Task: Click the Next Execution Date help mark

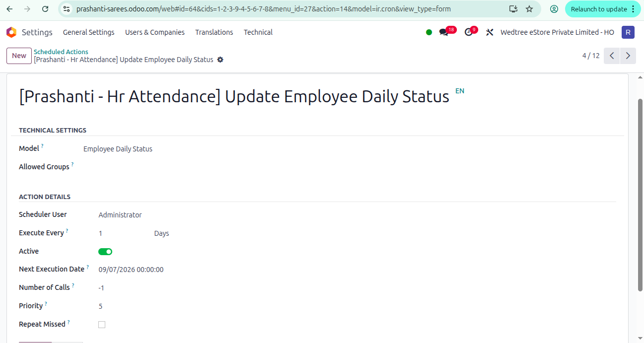Action: click(x=88, y=267)
